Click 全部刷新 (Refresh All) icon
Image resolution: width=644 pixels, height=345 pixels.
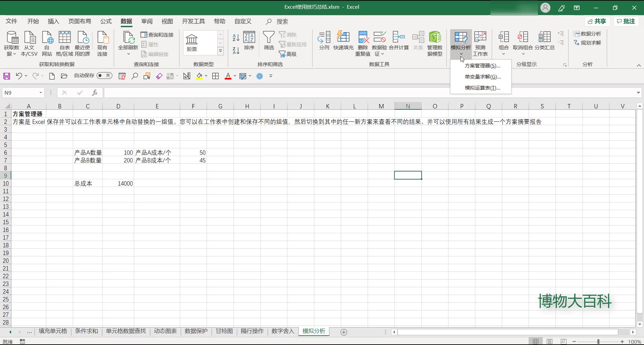[128, 38]
